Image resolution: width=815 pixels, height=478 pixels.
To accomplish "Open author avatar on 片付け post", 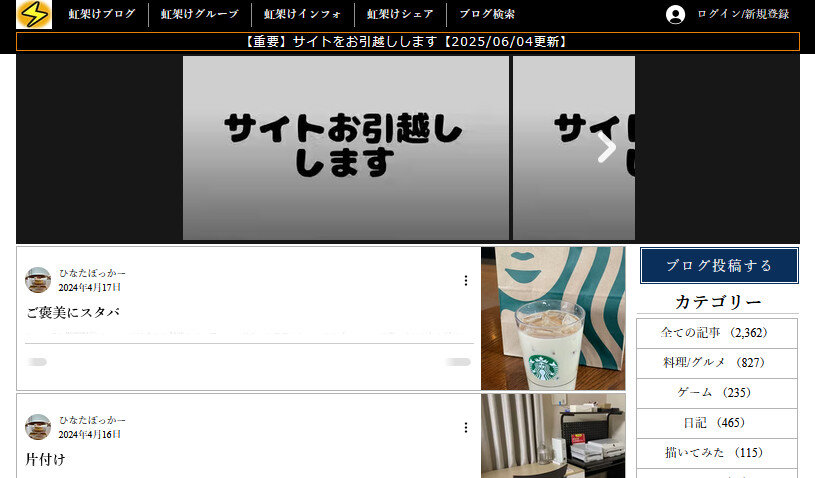I will (38, 427).
